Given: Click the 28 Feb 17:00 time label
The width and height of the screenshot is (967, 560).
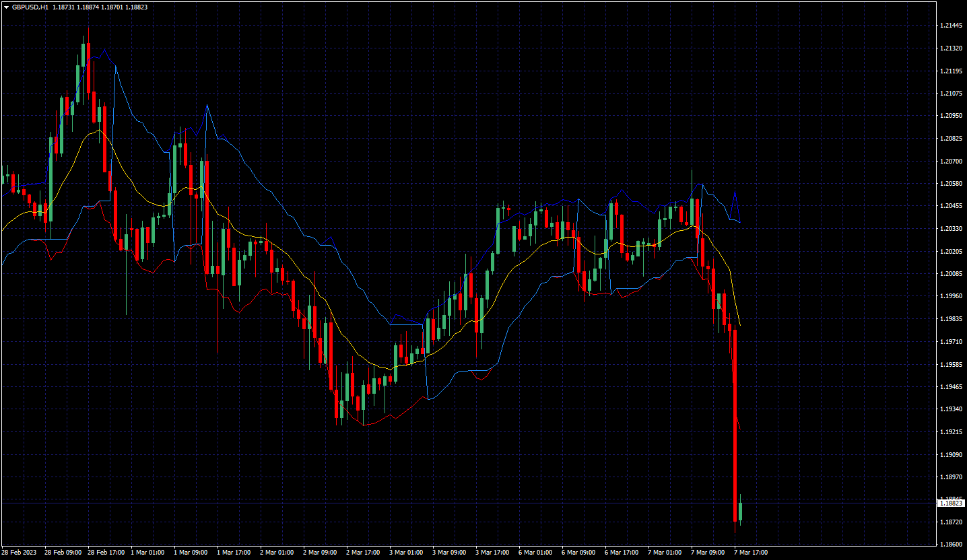Looking at the screenshot, I should 106,553.
